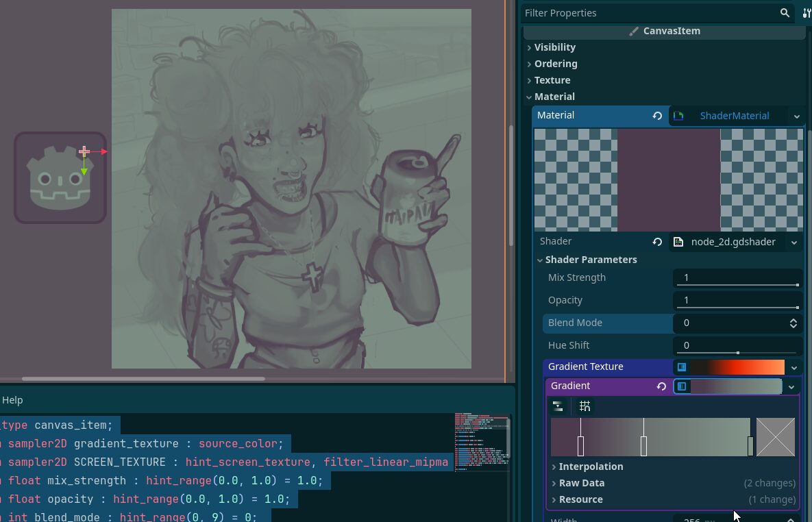Screen dimensions: 812x522
Task: Click the Gradient resource icon
Action: (x=682, y=386)
